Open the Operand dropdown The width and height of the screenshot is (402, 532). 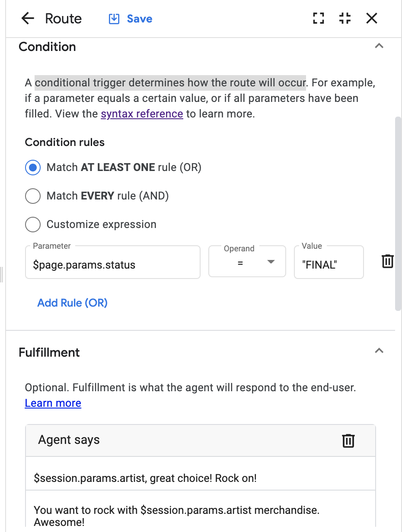pyautogui.click(x=247, y=262)
